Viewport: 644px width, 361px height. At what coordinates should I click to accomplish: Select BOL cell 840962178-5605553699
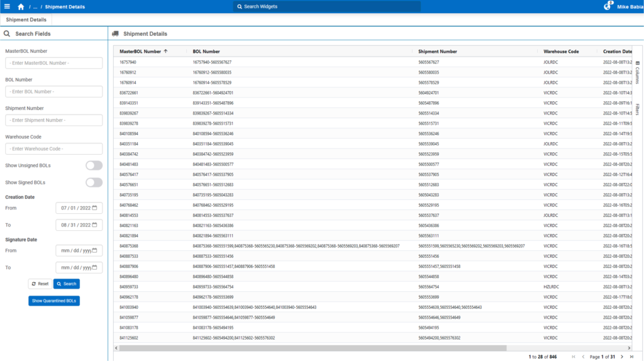213,297
